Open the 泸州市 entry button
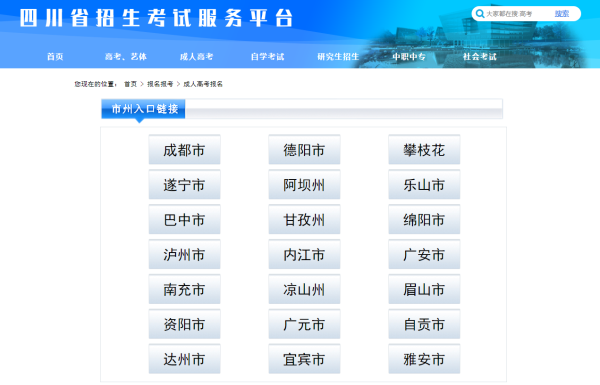This screenshot has height=385, width=600. 184,254
